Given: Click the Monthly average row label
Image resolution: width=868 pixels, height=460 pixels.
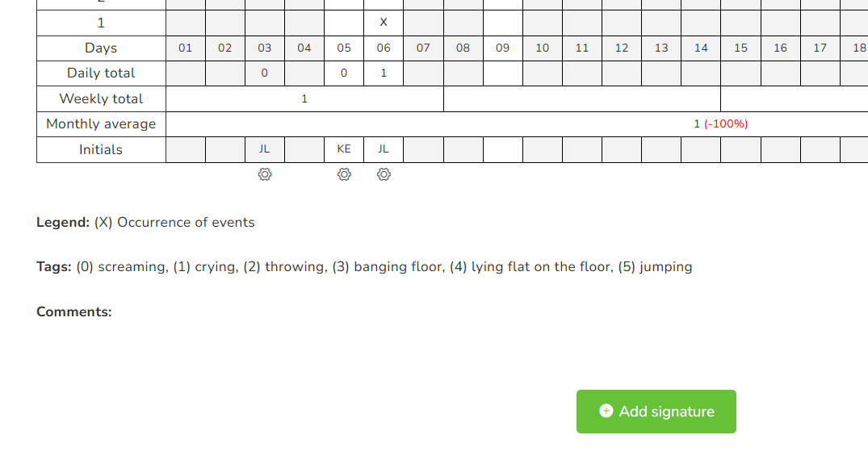Looking at the screenshot, I should [x=101, y=124].
